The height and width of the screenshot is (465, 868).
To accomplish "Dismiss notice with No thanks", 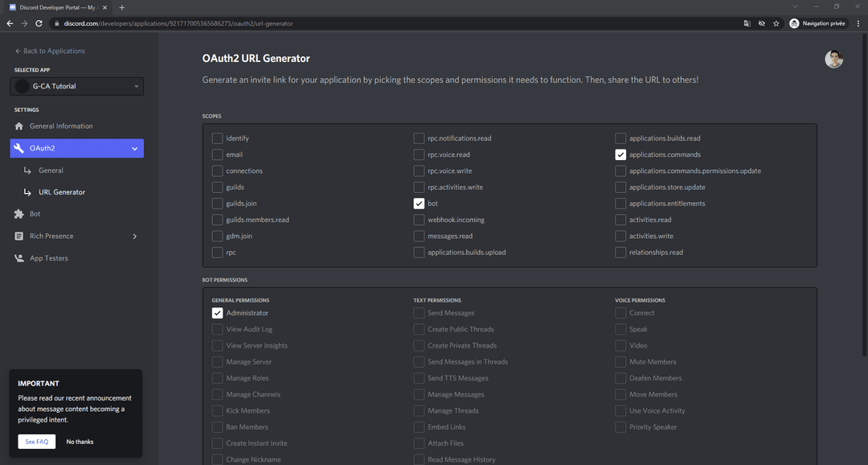I will click(x=80, y=442).
